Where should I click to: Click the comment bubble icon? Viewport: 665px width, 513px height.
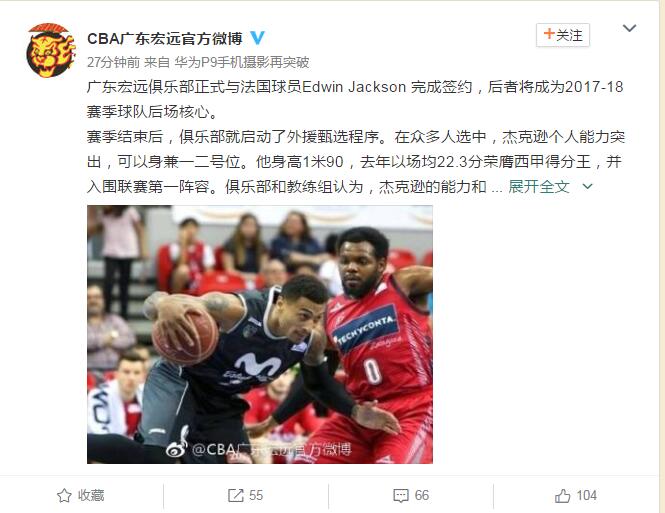click(401, 495)
